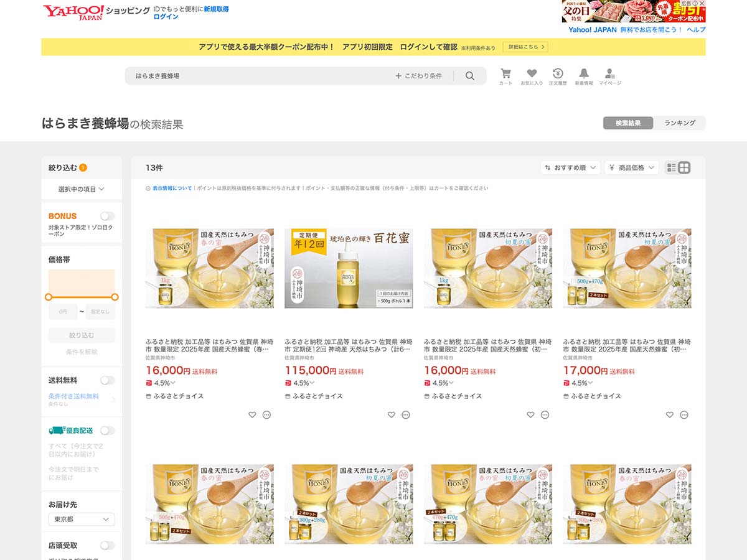Click the coupon details button in banner
Screen dimensions: 747x560
(525, 47)
